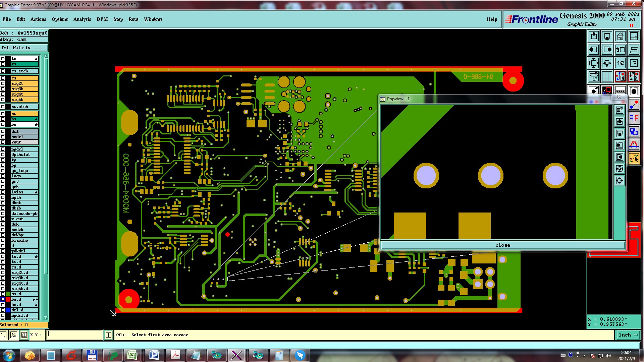Toggle the 'ss' layer checkbox
This screenshot has width=644, height=362.
3,114
